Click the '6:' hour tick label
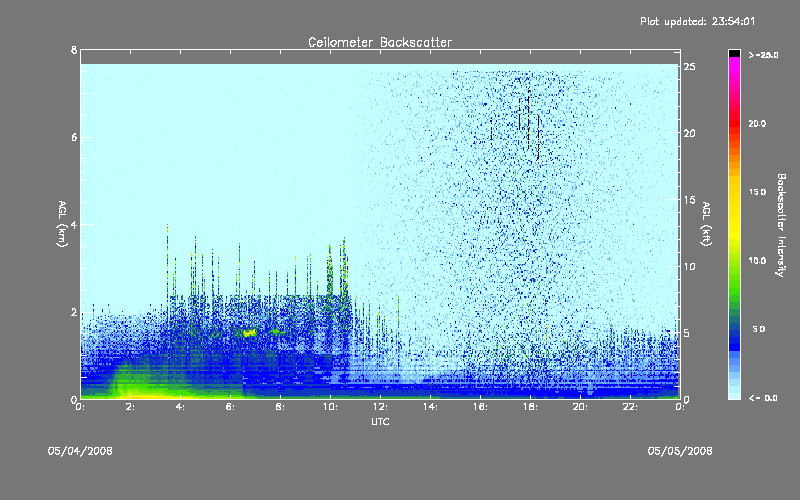 pyautogui.click(x=231, y=407)
